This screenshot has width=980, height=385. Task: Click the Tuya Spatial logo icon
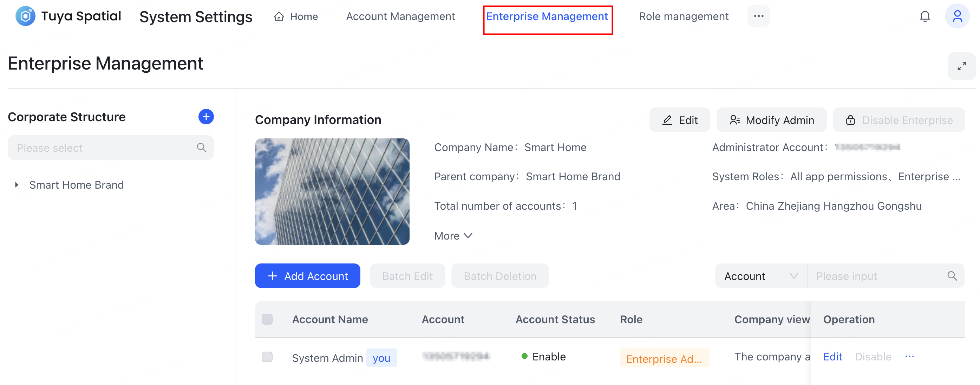25,16
